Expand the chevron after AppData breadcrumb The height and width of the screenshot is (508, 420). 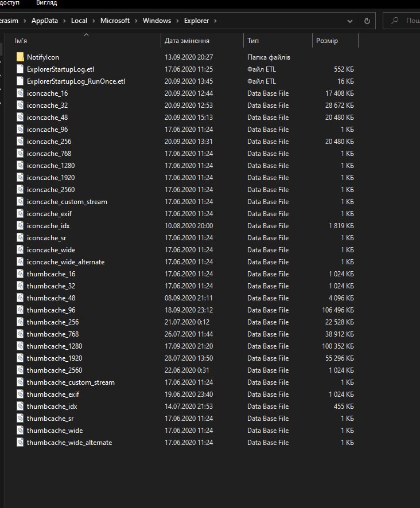(x=64, y=21)
